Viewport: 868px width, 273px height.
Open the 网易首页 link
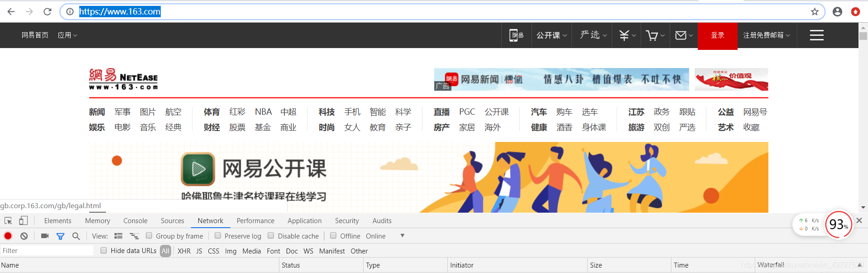pos(35,35)
